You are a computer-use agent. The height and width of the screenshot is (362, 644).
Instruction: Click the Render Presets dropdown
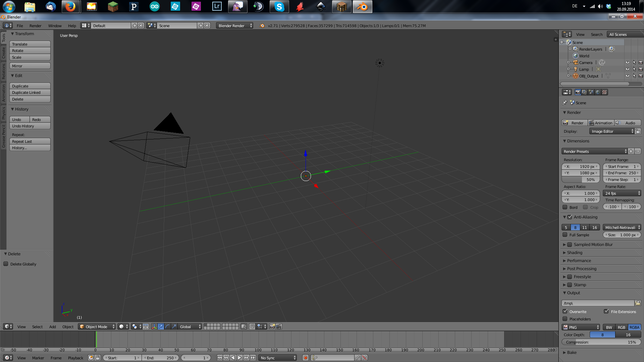[594, 151]
